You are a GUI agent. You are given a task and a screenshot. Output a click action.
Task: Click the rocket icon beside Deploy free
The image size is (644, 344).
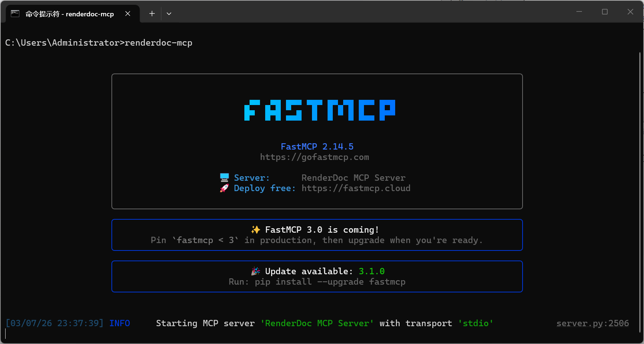(x=224, y=188)
